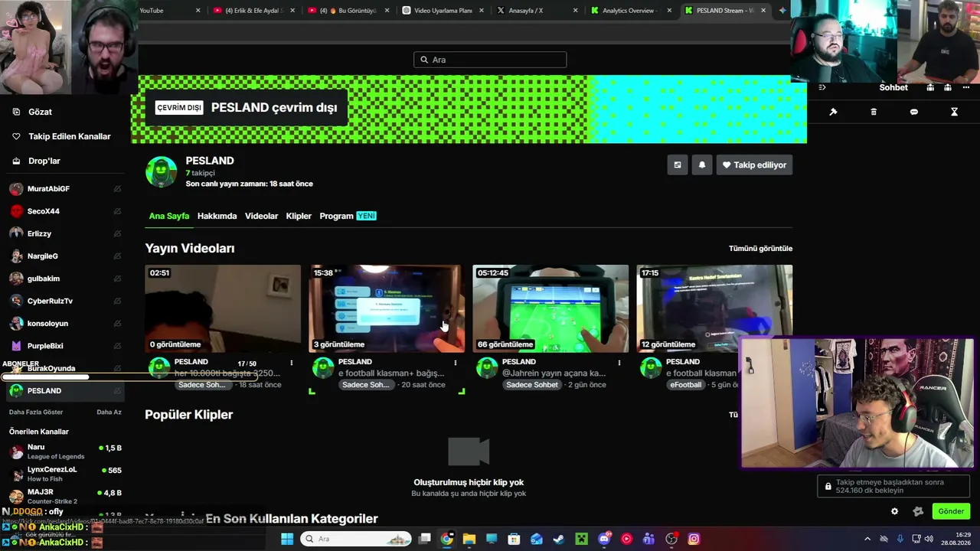Close the Video Uyarlama Planı browser tab
The width and height of the screenshot is (980, 551).
click(x=480, y=11)
